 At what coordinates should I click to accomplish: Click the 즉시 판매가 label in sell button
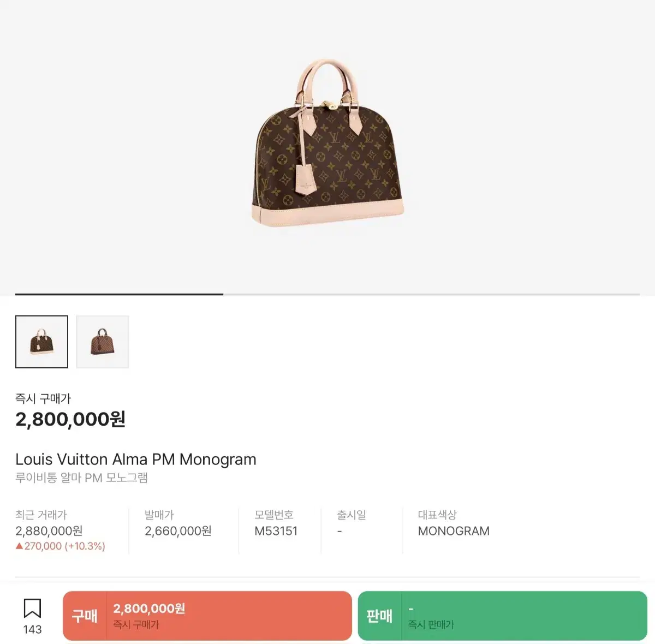coord(431,624)
